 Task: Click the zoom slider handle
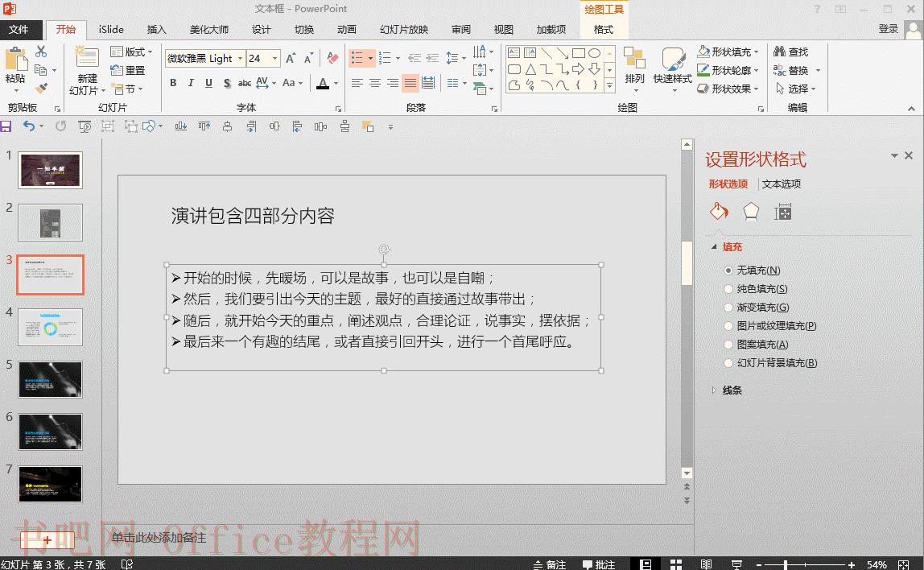pyautogui.click(x=786, y=564)
